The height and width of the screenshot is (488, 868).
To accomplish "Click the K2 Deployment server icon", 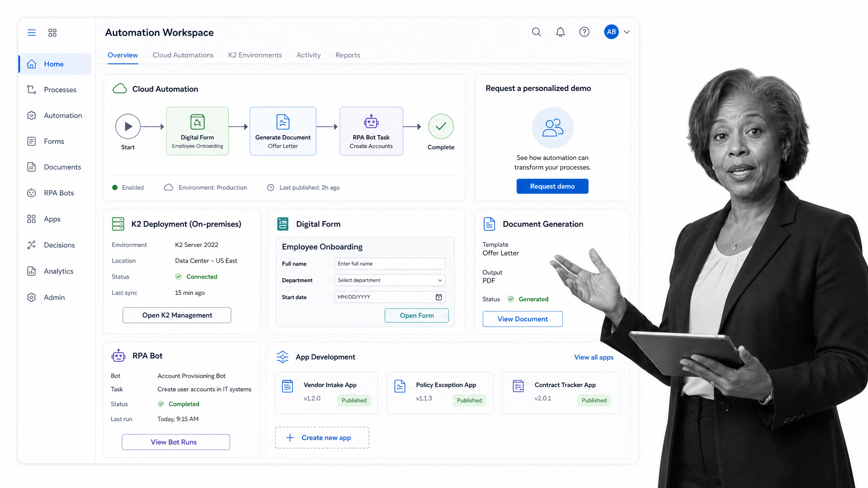I will pyautogui.click(x=118, y=224).
